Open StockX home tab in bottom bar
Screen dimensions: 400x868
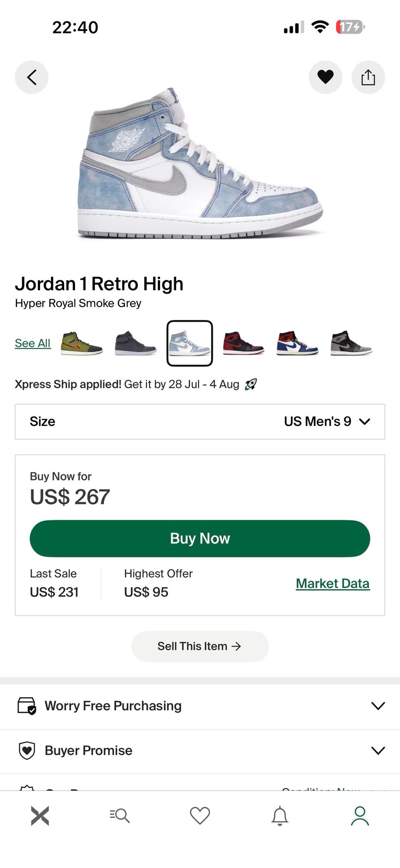coord(40,816)
